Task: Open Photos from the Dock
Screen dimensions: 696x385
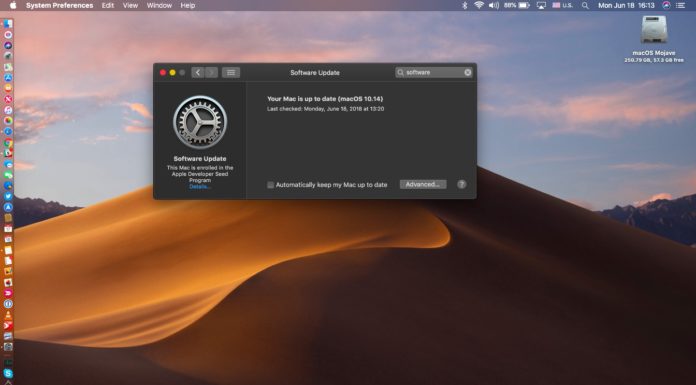Action: click(x=8, y=120)
